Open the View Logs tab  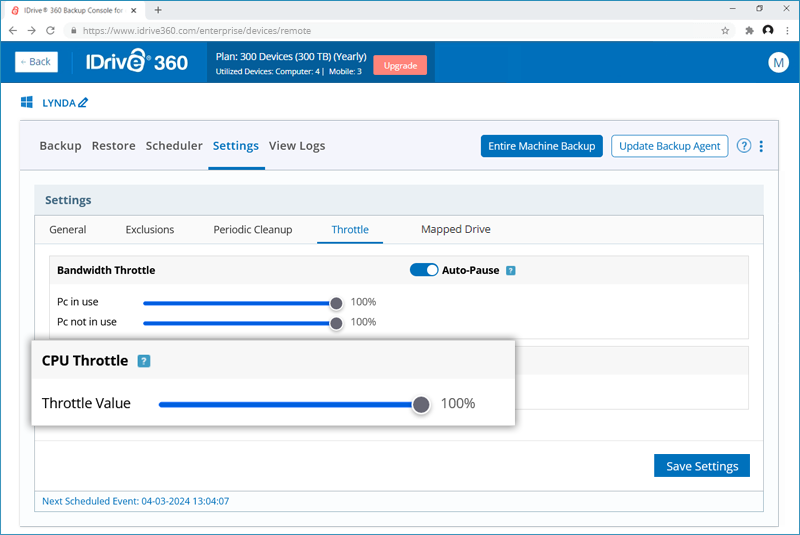coord(297,146)
